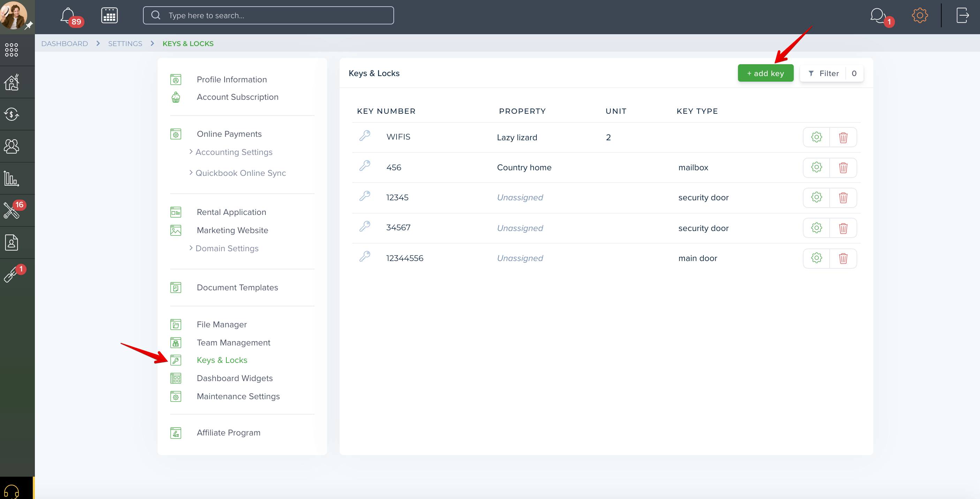980x499 pixels.
Task: Click the UNIT column header
Action: [x=616, y=111]
